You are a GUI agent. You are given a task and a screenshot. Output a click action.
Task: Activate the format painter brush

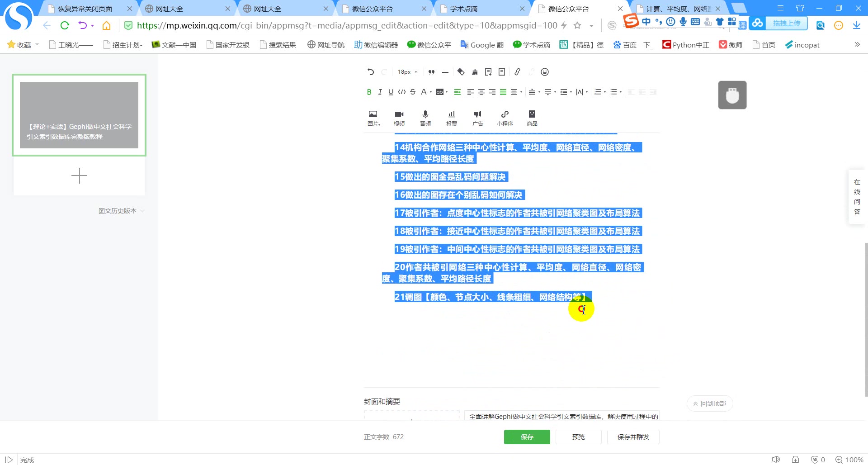(x=475, y=72)
